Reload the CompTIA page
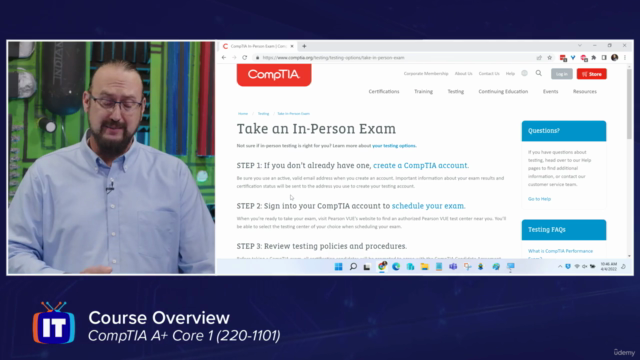The image size is (640, 360). 244,58
